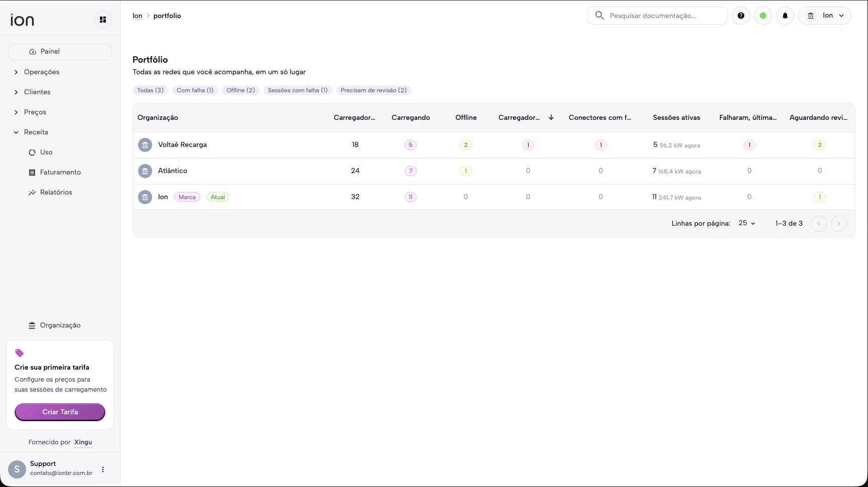The width and height of the screenshot is (868, 487).
Task: Click the Ion breadcrumb link
Action: click(138, 16)
